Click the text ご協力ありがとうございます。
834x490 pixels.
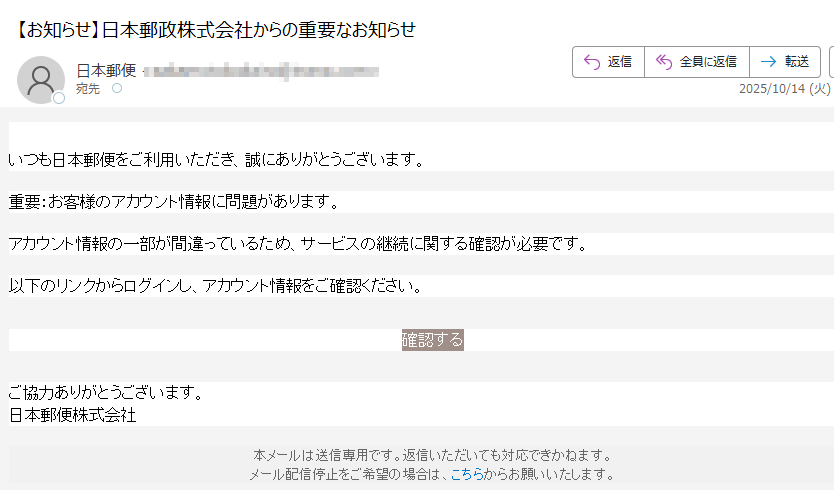106,393
